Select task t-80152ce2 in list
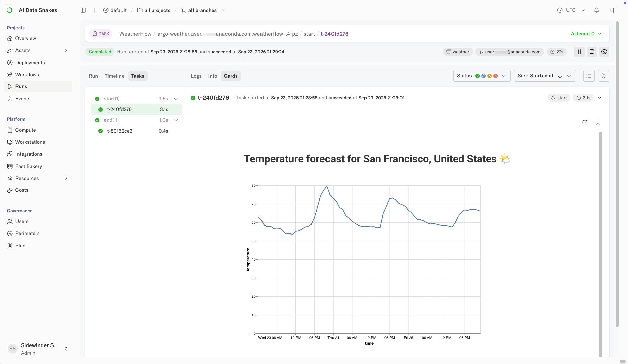This screenshot has width=628, height=364. point(136,131)
